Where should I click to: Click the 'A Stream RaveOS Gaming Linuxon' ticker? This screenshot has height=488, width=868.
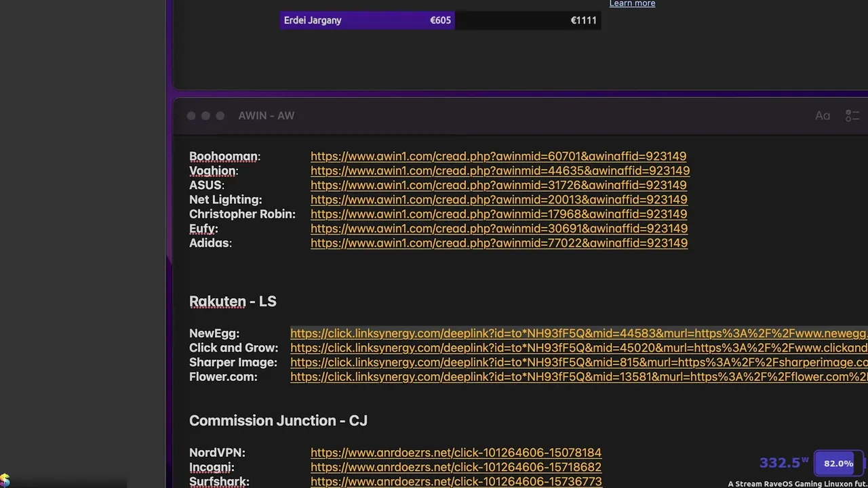[x=797, y=484]
